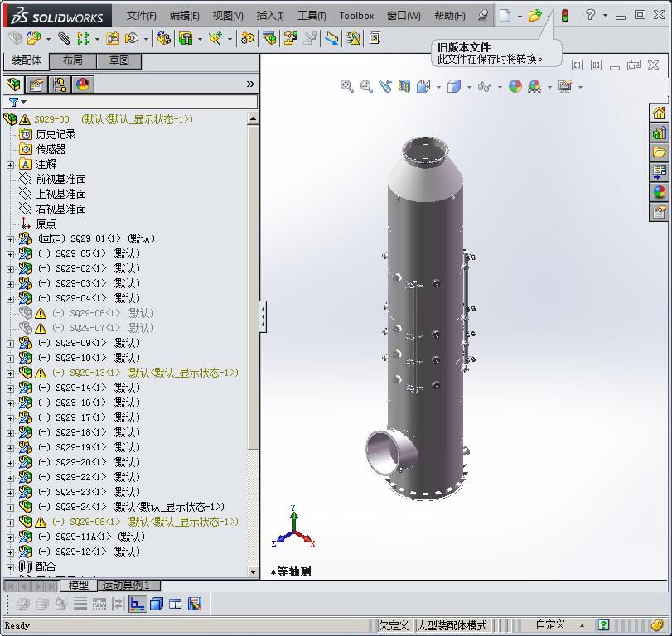Open the FeatureManager design tree tab icon

[x=14, y=84]
